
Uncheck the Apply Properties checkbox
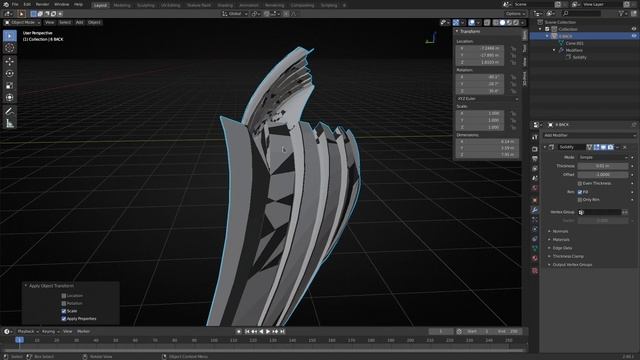64,319
